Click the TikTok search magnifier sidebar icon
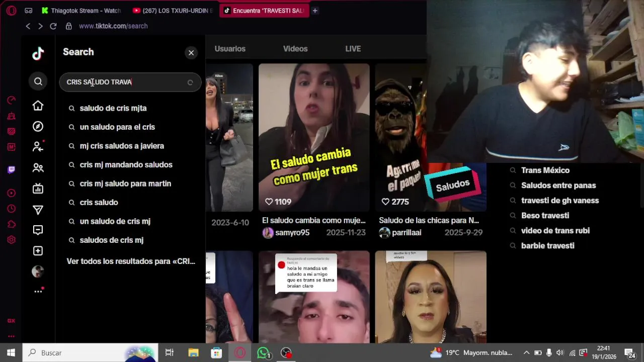 click(38, 81)
